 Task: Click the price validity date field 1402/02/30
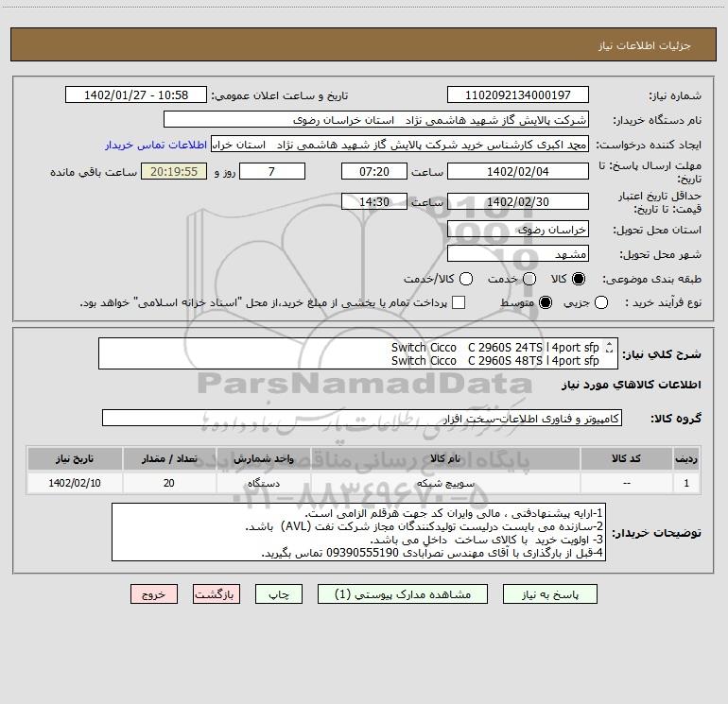(x=517, y=201)
